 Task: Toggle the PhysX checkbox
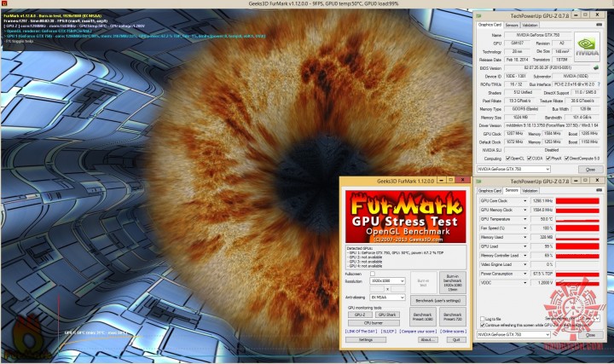pos(548,159)
